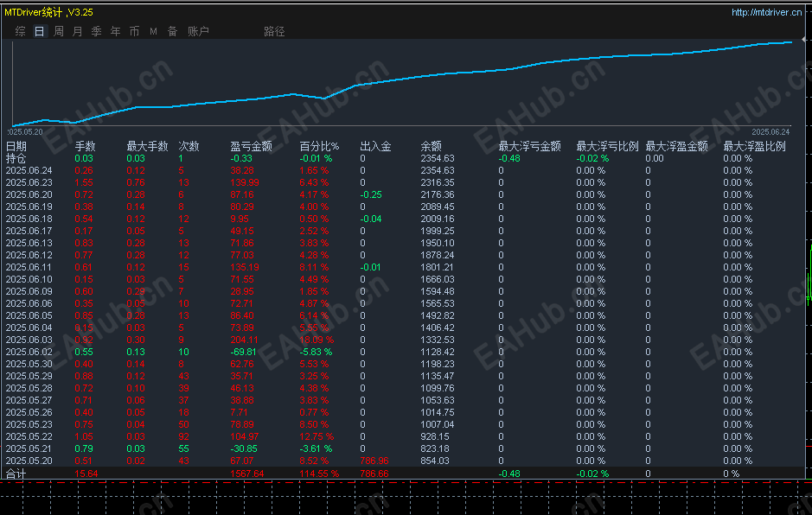Image resolution: width=812 pixels, height=515 pixels.
Task: Open the 备 notes tab
Action: [x=172, y=32]
